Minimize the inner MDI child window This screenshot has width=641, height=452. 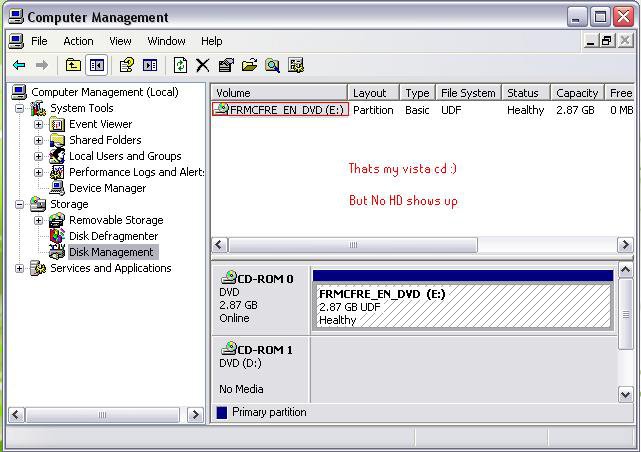[590, 41]
